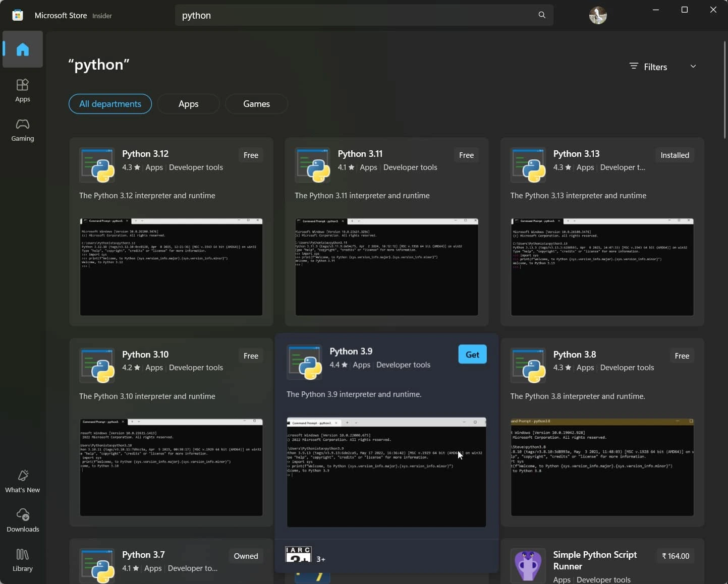Click the Simple Python Script Runner icon

pyautogui.click(x=528, y=565)
